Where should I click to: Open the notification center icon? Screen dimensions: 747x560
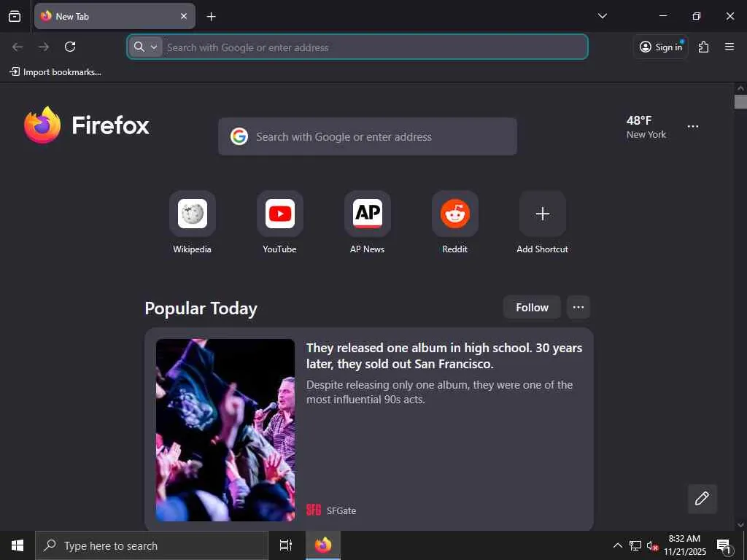[724, 545]
